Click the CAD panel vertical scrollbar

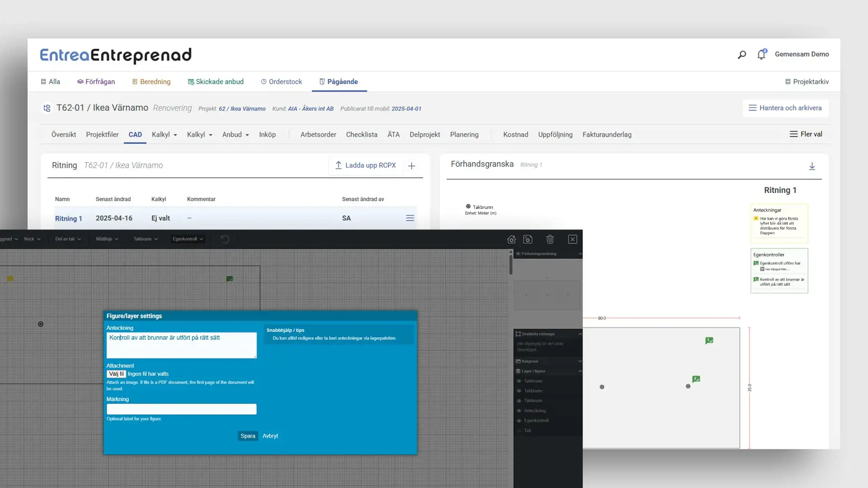pos(510,265)
